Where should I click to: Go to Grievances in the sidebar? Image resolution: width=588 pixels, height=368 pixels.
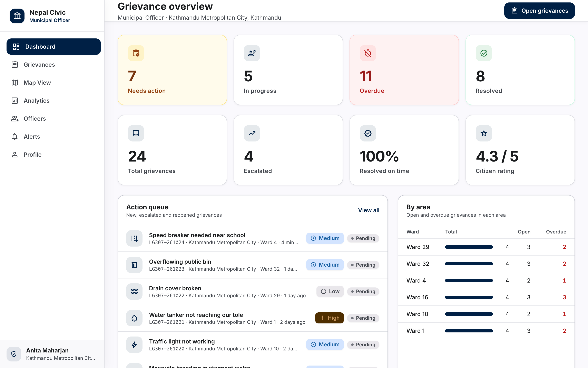click(x=53, y=64)
